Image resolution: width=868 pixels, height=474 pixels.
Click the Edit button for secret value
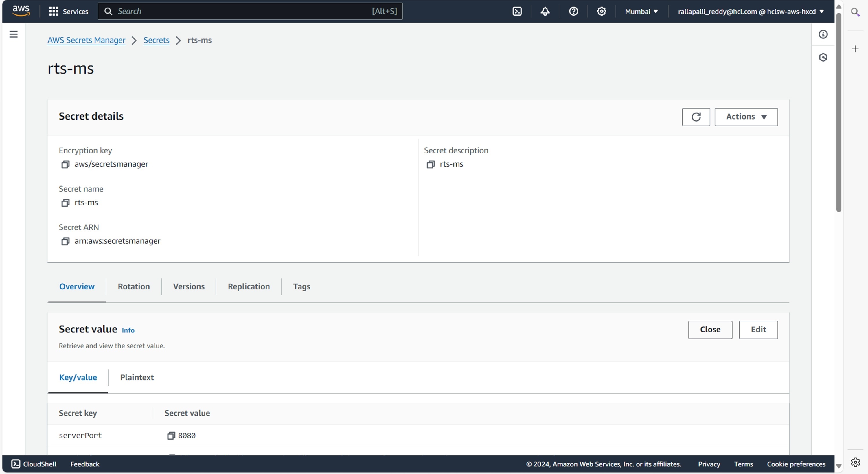click(x=758, y=330)
